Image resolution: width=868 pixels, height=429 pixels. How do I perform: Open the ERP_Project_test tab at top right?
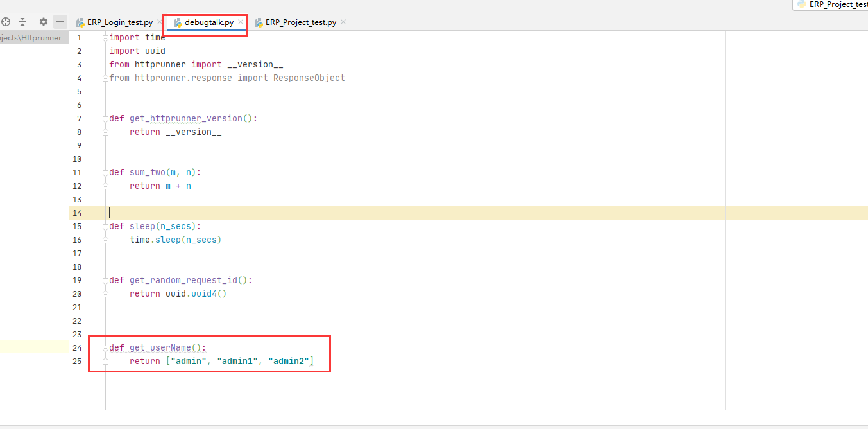[837, 4]
